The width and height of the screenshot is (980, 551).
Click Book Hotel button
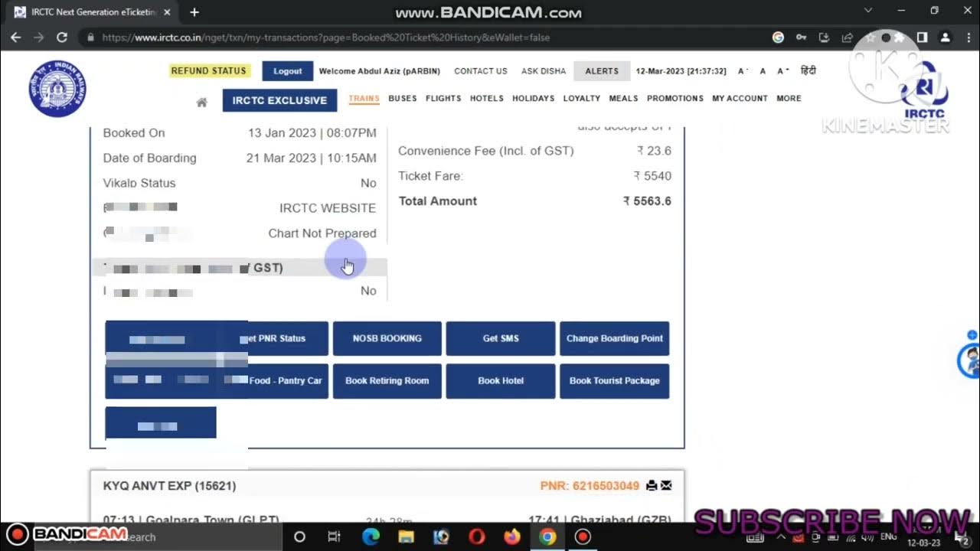[x=501, y=380]
